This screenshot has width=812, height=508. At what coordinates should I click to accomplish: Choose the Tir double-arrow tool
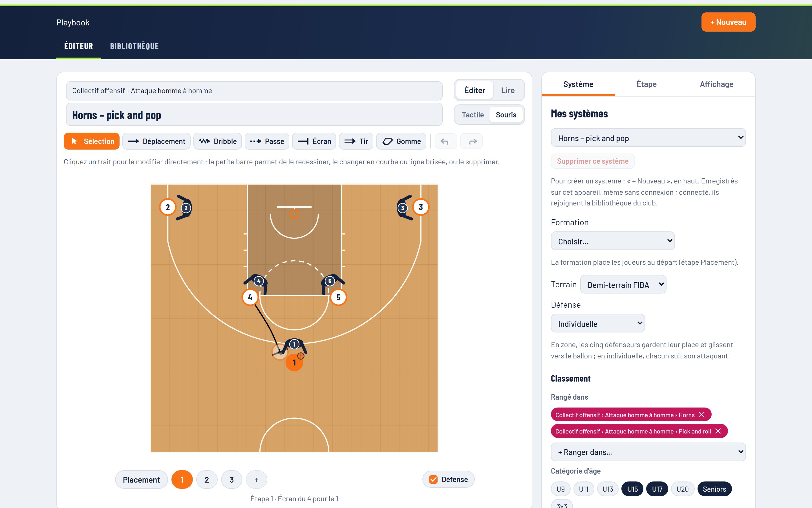point(356,141)
